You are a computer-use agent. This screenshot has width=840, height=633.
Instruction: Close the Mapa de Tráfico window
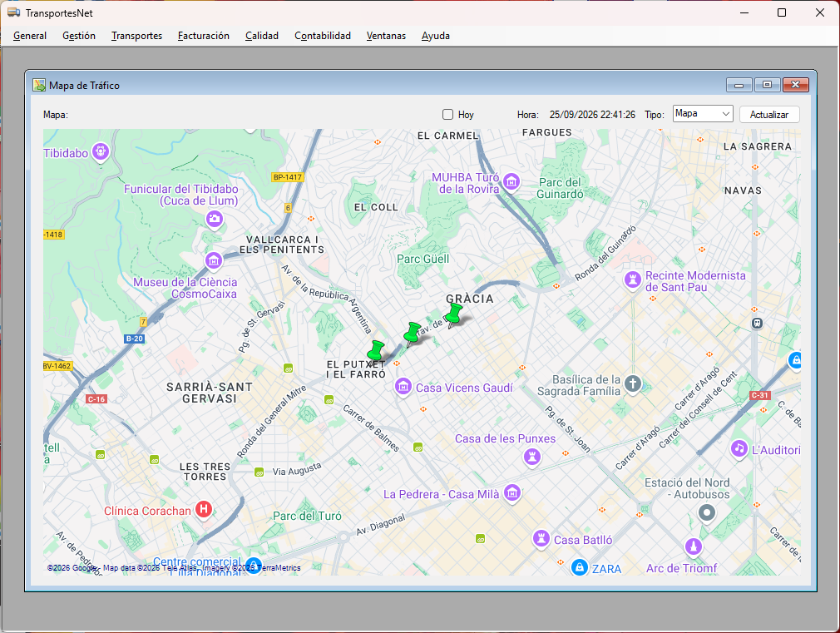796,85
